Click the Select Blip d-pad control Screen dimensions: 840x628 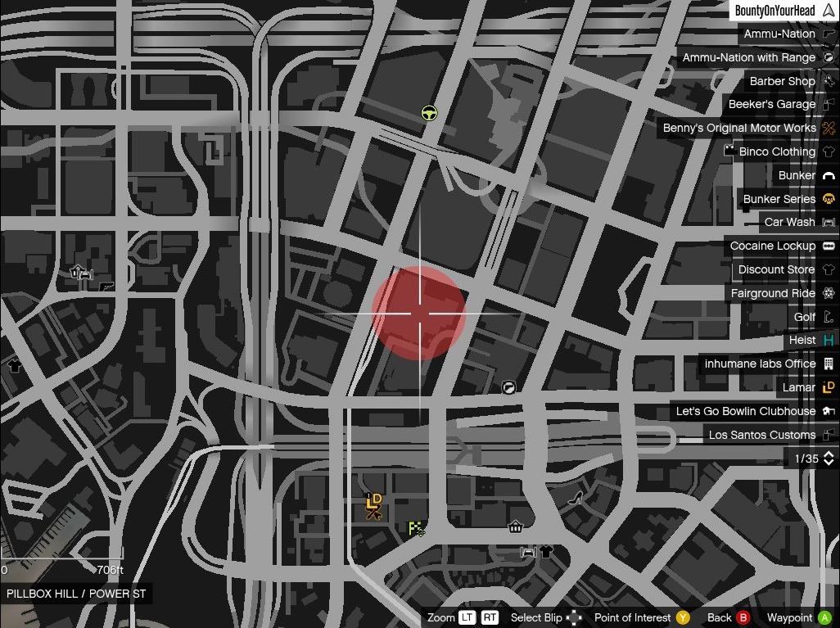pyautogui.click(x=575, y=617)
